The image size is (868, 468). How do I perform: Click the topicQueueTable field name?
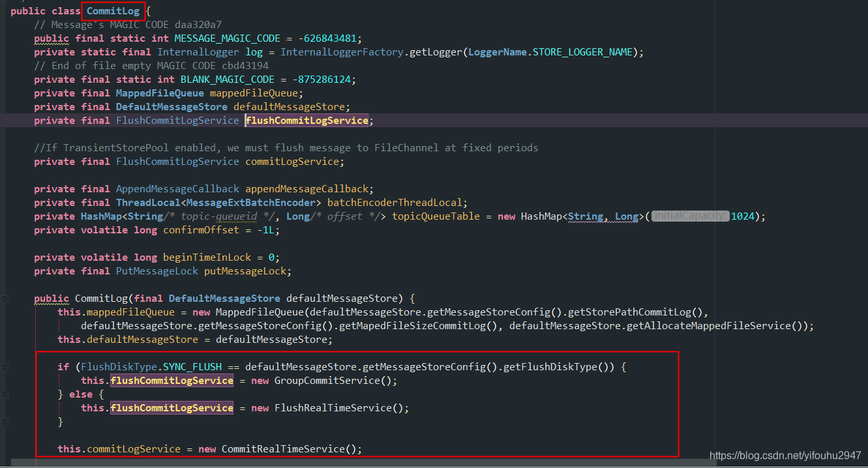[436, 216]
